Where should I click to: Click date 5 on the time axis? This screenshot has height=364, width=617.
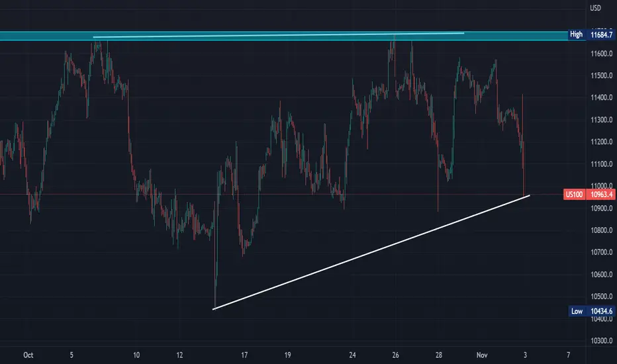point(71,355)
